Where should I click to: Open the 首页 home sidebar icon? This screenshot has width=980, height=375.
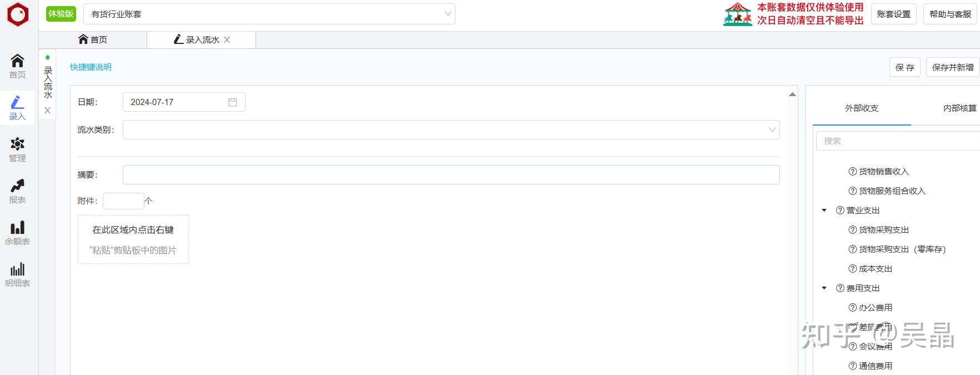(x=17, y=66)
